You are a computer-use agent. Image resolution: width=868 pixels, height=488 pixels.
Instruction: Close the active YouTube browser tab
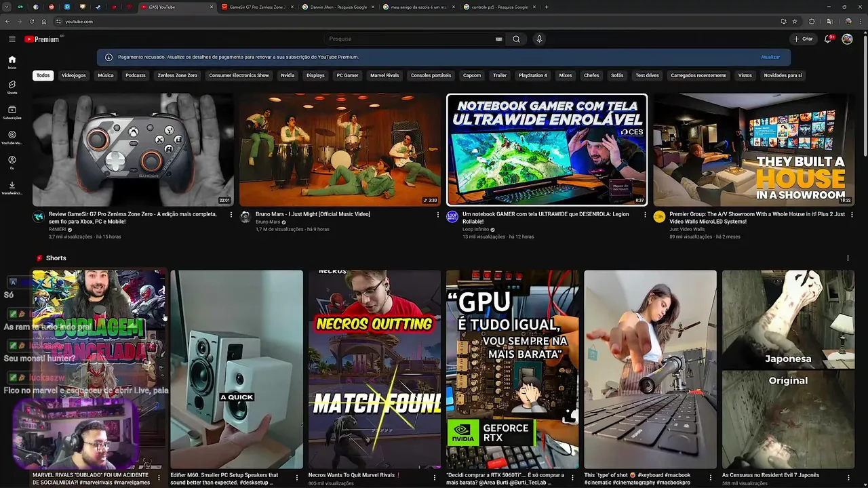click(212, 7)
